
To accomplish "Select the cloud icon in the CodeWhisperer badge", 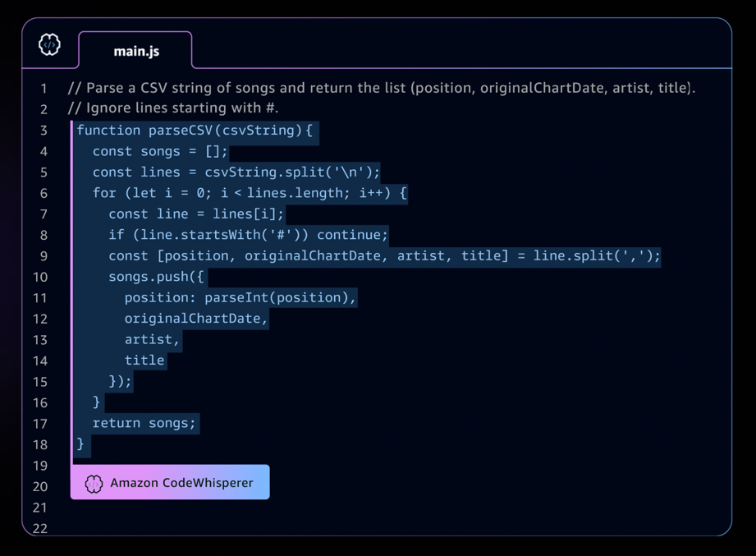I will pyautogui.click(x=94, y=482).
